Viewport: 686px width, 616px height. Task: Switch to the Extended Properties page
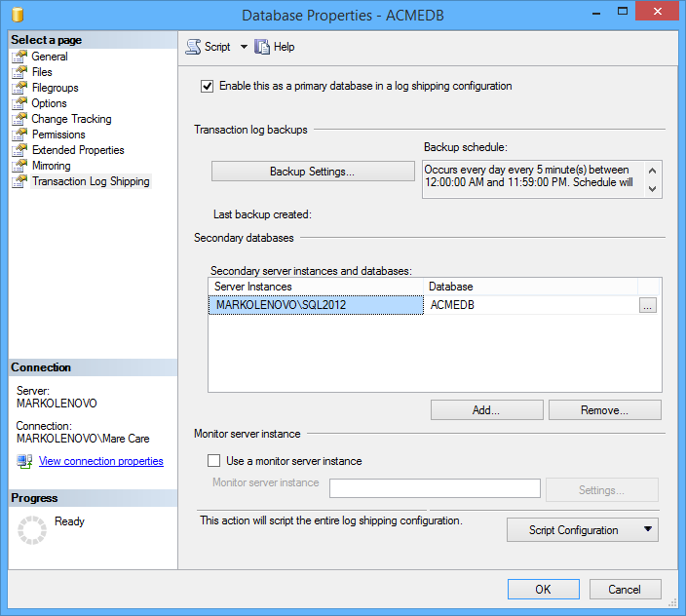pyautogui.click(x=78, y=150)
